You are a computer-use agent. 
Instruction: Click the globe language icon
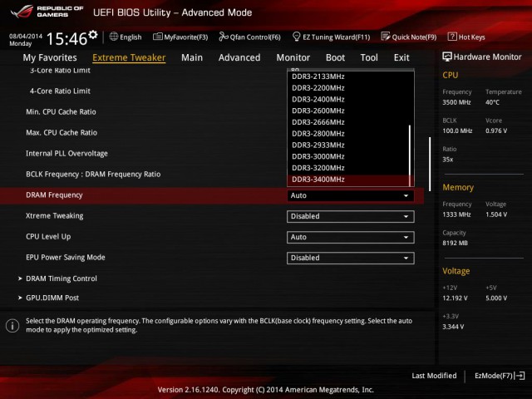(114, 37)
